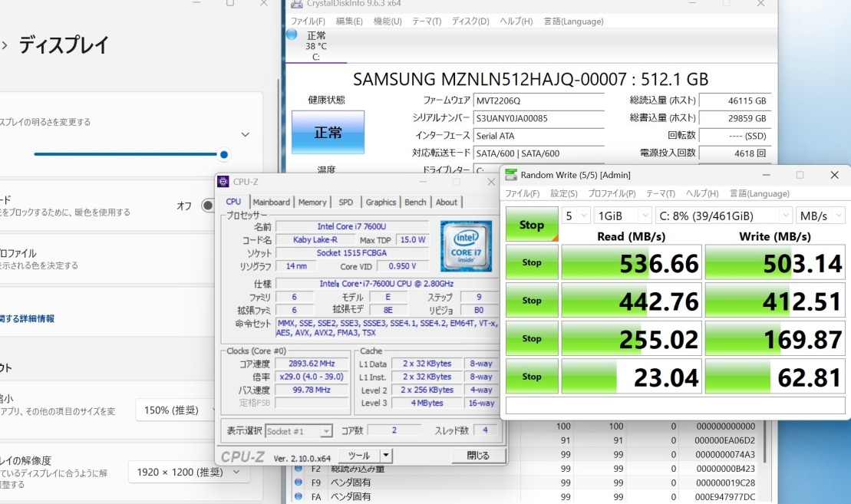851x504 pixels.
Task: Open the blue display details link in Settings
Action: (27, 318)
